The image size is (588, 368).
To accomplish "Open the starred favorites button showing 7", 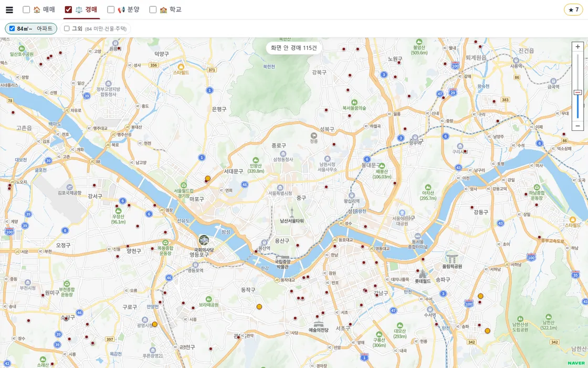I will click(573, 10).
